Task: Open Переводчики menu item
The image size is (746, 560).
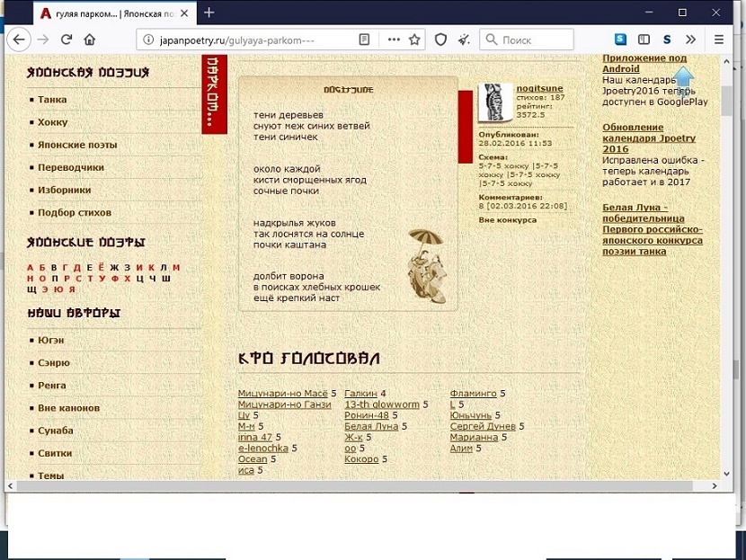Action: point(71,167)
